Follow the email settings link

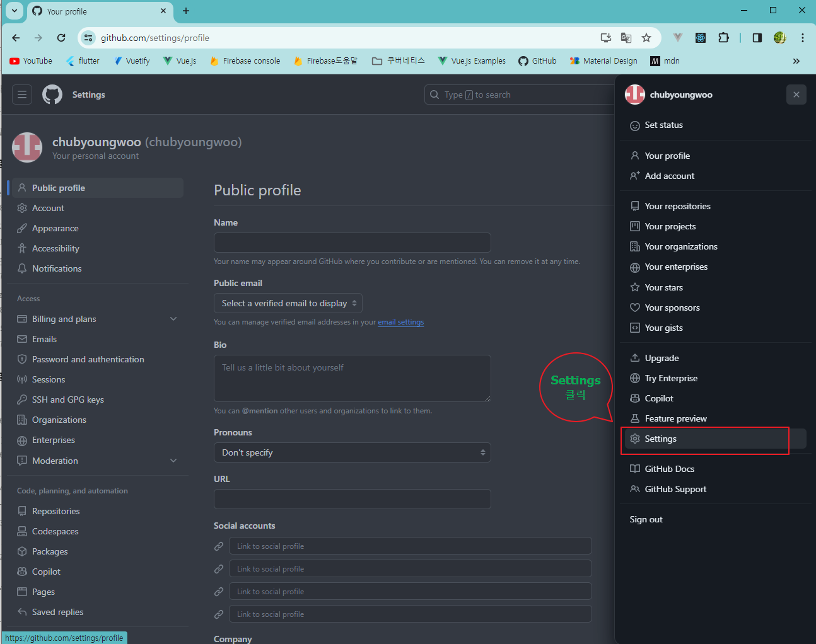401,322
